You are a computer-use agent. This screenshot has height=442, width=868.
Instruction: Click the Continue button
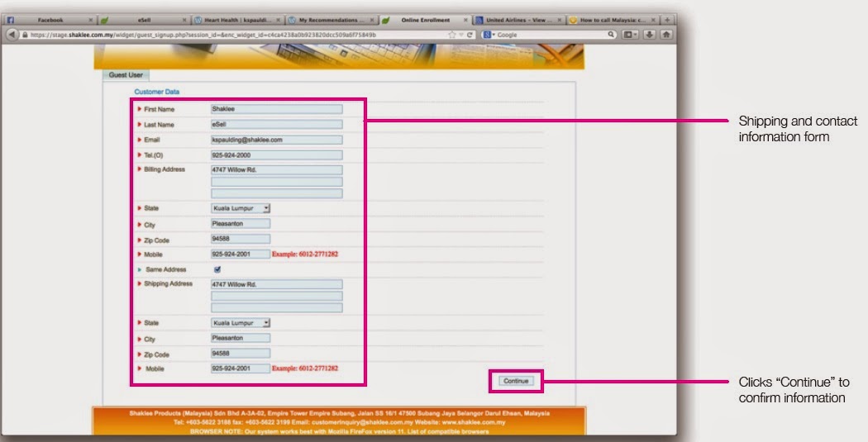[x=516, y=381]
